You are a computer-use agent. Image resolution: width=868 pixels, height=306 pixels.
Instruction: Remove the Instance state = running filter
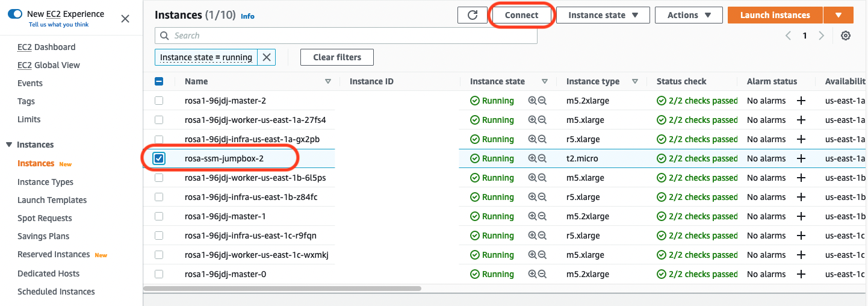[x=267, y=57]
